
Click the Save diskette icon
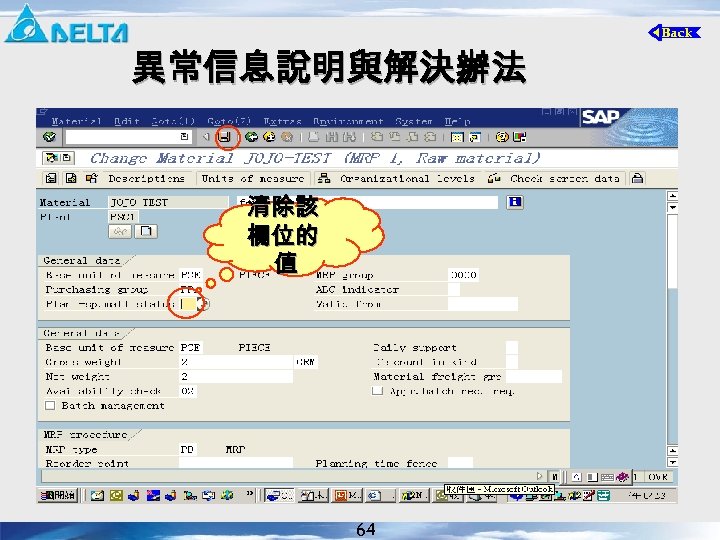click(225, 137)
